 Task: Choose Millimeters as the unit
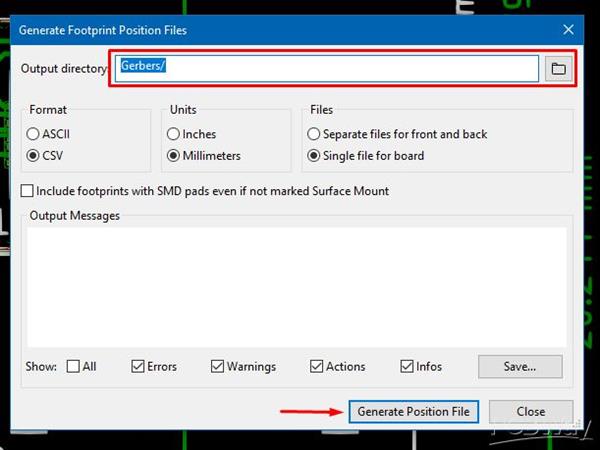tap(174, 155)
